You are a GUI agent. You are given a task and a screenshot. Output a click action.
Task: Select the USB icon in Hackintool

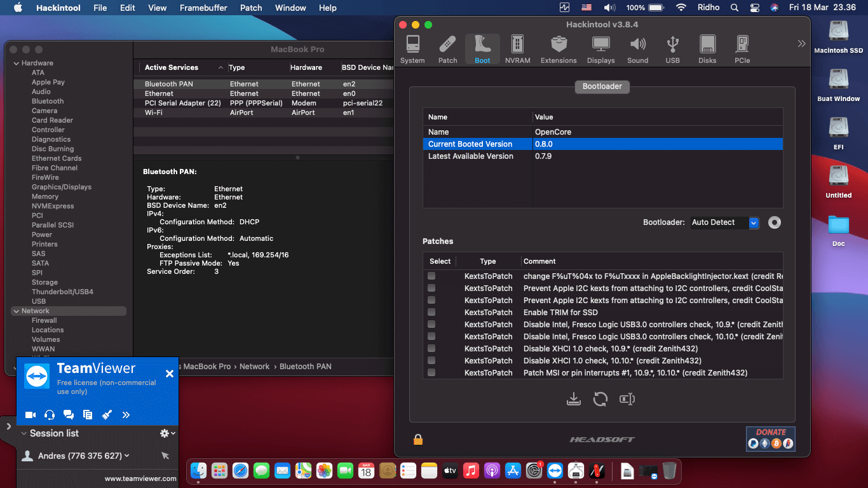click(672, 49)
